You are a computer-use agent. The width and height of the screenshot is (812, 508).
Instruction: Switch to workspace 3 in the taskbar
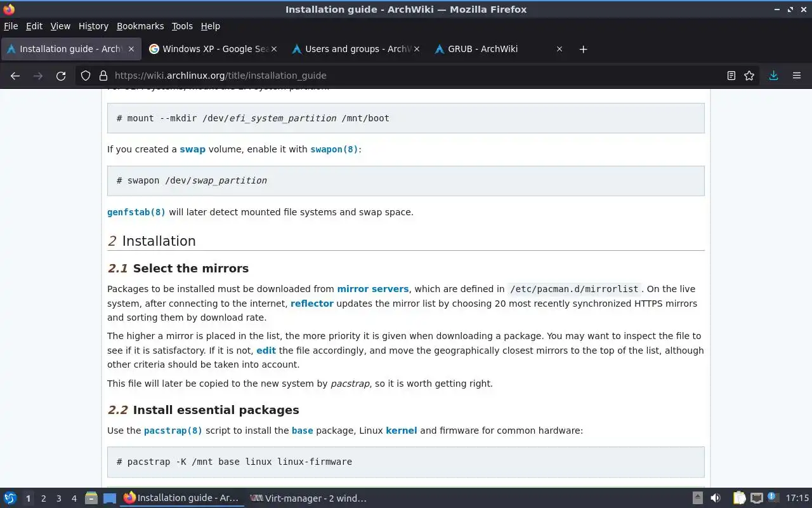[58, 498]
